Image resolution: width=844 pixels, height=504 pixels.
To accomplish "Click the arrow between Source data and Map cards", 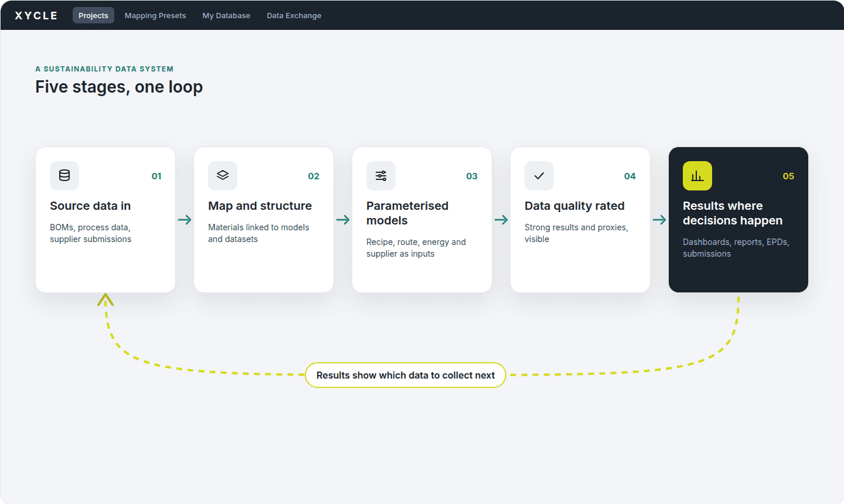I will click(x=185, y=220).
